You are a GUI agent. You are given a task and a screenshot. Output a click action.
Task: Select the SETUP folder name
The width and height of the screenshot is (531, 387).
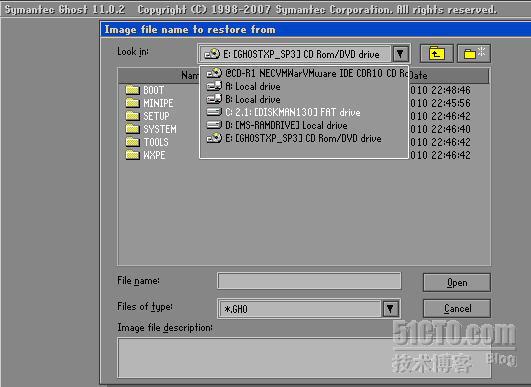coord(156,116)
